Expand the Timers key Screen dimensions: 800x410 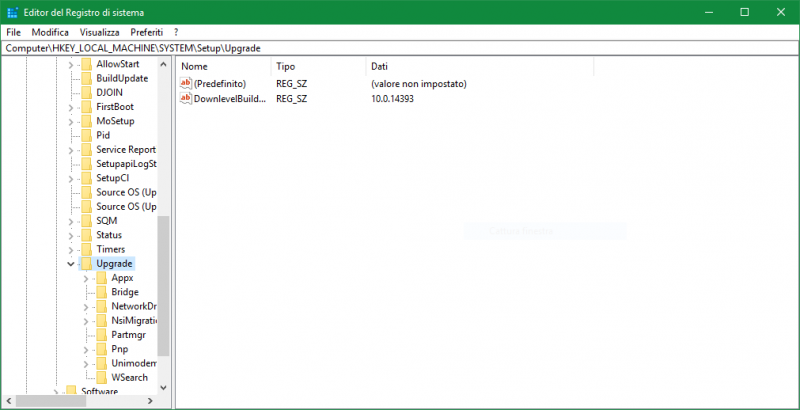point(70,250)
